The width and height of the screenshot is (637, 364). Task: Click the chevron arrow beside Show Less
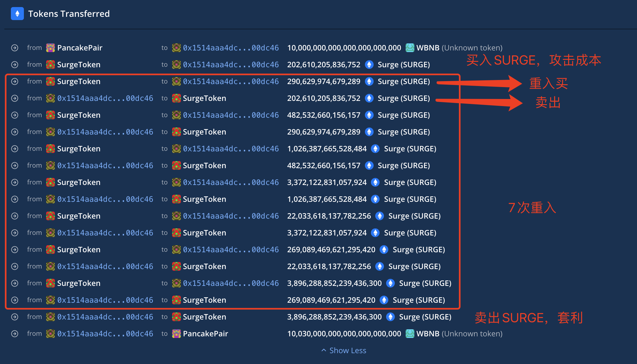coord(324,350)
